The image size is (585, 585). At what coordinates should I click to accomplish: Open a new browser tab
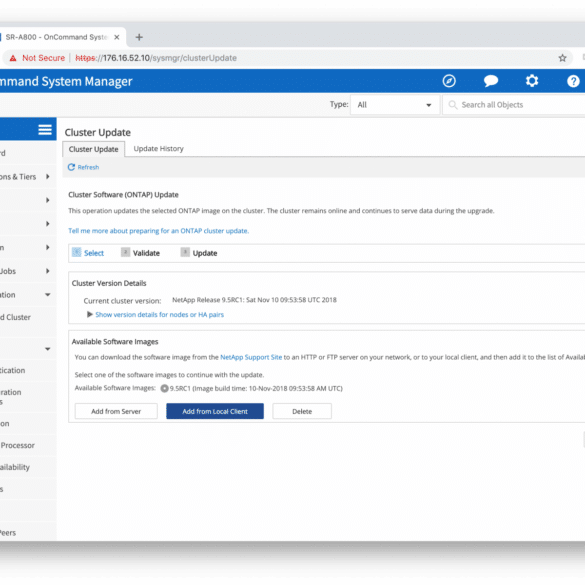139,37
